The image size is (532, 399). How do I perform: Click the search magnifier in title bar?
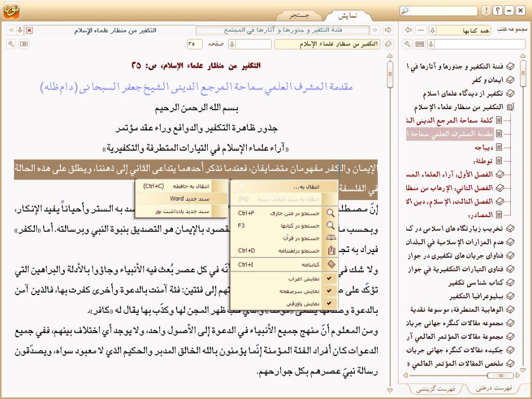click(404, 11)
